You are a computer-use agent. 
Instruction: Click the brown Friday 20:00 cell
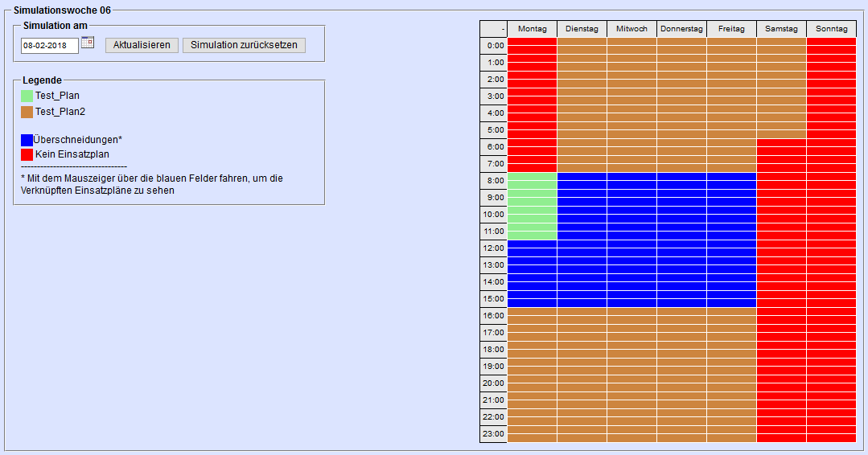pos(731,383)
